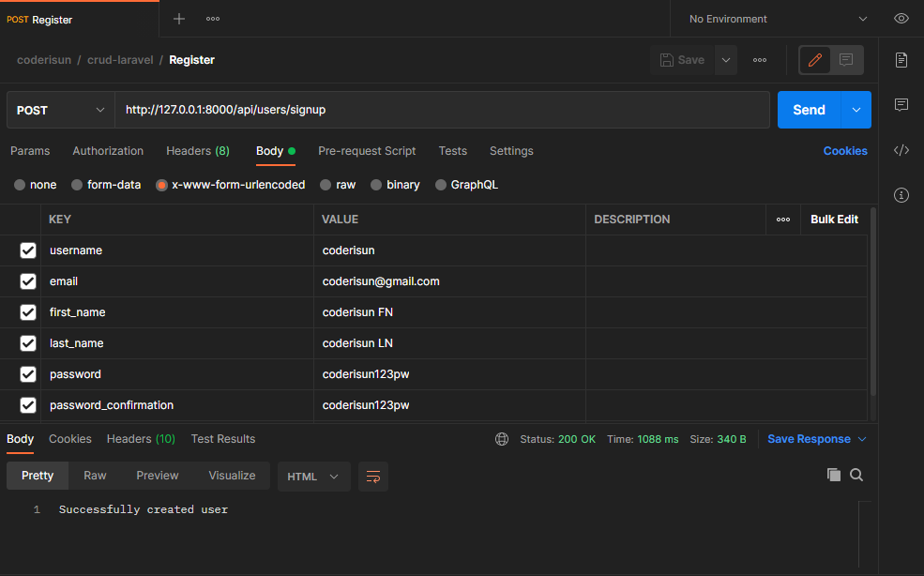Open the code snippet panel icon
The image size is (924, 576).
901,150
